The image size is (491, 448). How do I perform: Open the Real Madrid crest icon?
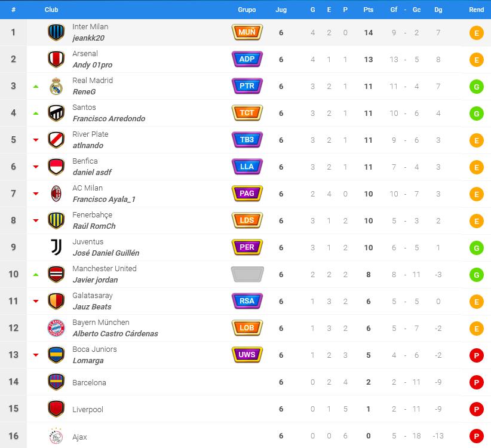pyautogui.click(x=56, y=86)
